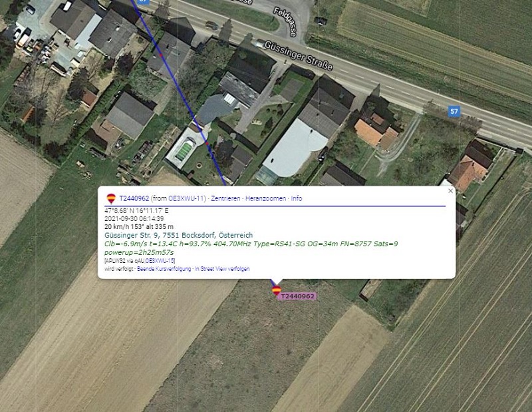Click the route 57 shield near the road
532x412 pixels.
click(x=454, y=111)
